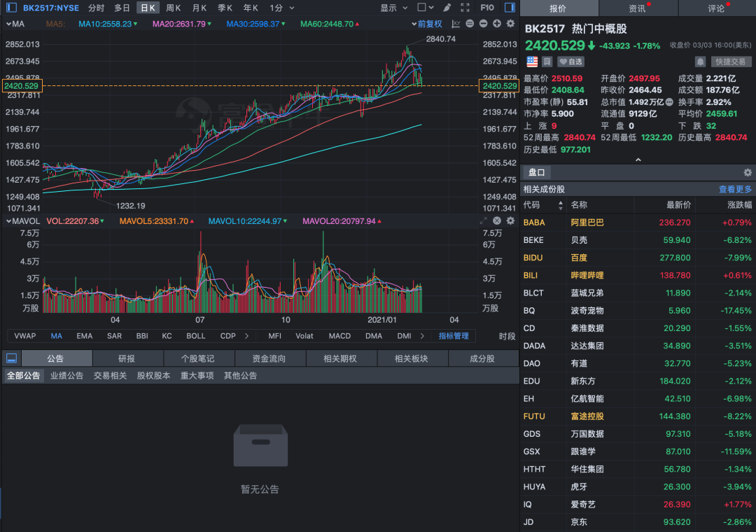Zoom in the K-line chart
The height and width of the screenshot is (532, 756).
coord(496,24)
